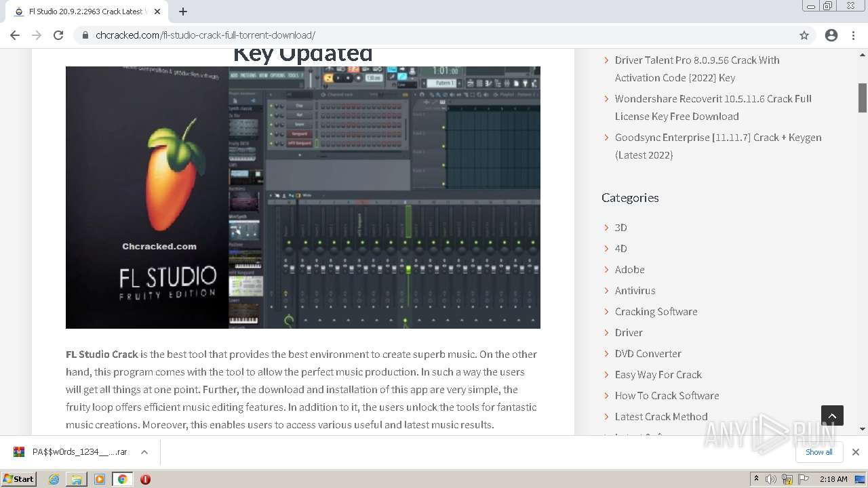Bookmark this page with the star icon
This screenshot has height=488, width=868.
coord(804,35)
